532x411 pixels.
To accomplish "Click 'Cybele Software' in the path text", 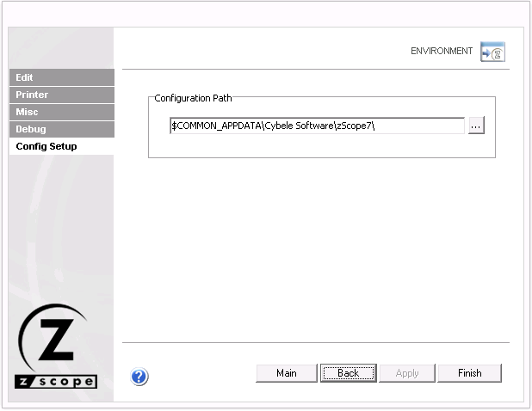I will pyautogui.click(x=291, y=126).
